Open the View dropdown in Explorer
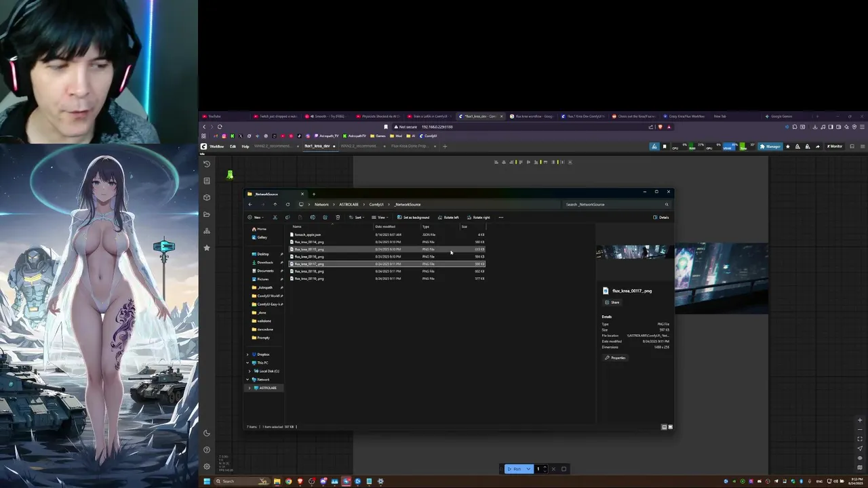 coord(380,218)
